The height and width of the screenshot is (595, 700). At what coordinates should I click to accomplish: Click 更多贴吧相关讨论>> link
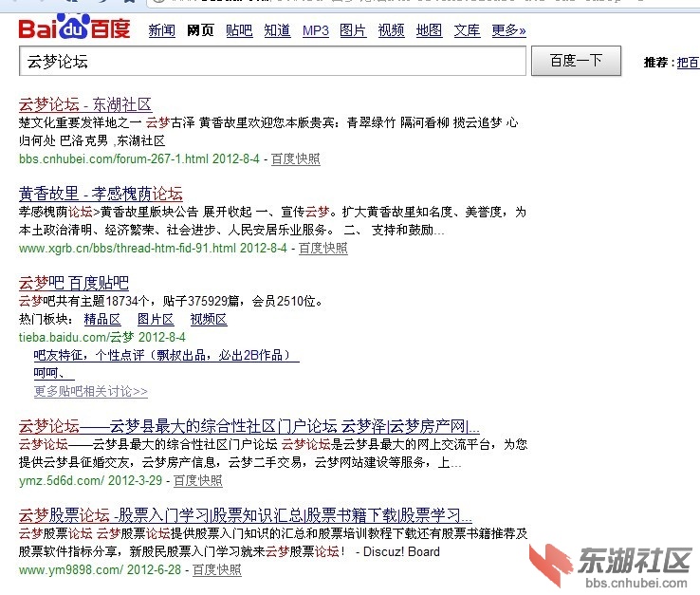(x=91, y=391)
